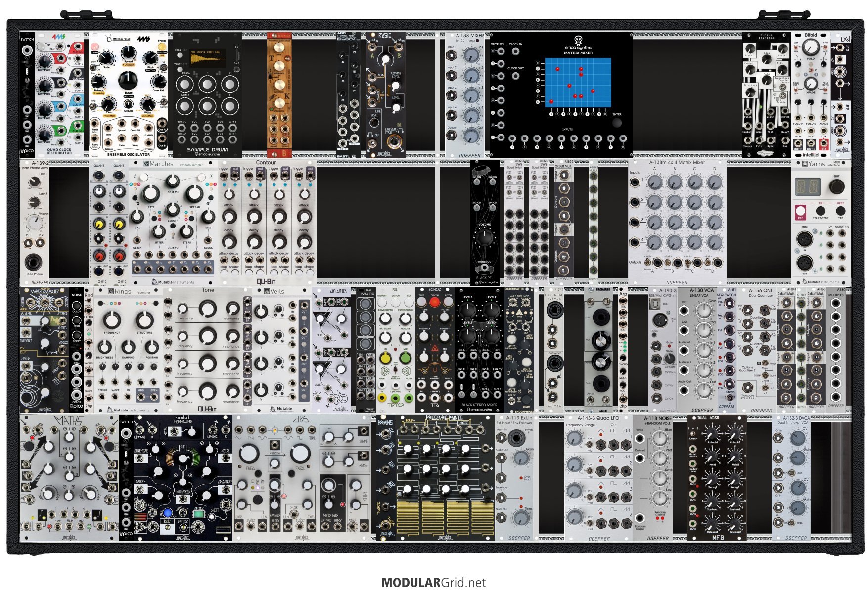Click the VOLUME knob on Black PFL

[485, 237]
